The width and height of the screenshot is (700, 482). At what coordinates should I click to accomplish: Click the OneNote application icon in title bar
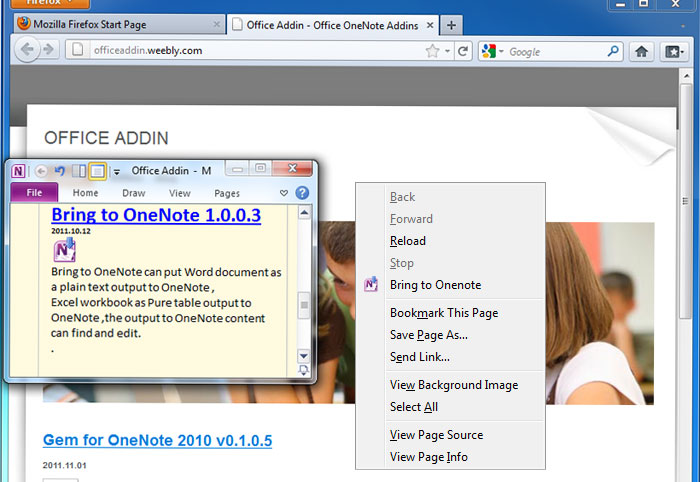[x=18, y=171]
